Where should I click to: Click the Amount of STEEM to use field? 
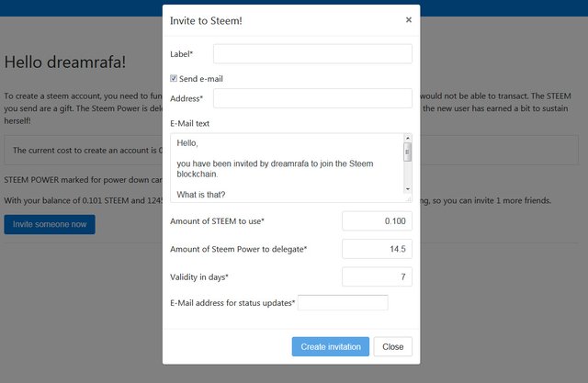(x=377, y=221)
